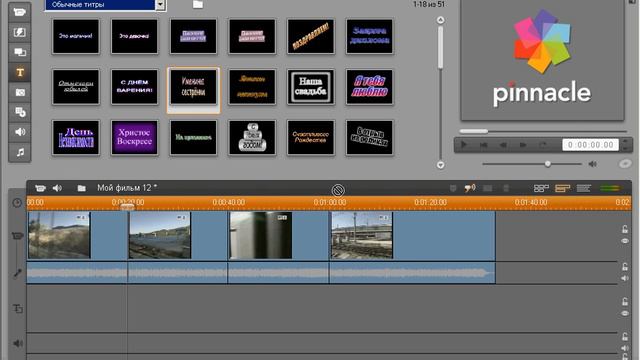Viewport: 640px width, 360px height.
Task: Click the clock icon beside timescale
Action: click(17, 203)
